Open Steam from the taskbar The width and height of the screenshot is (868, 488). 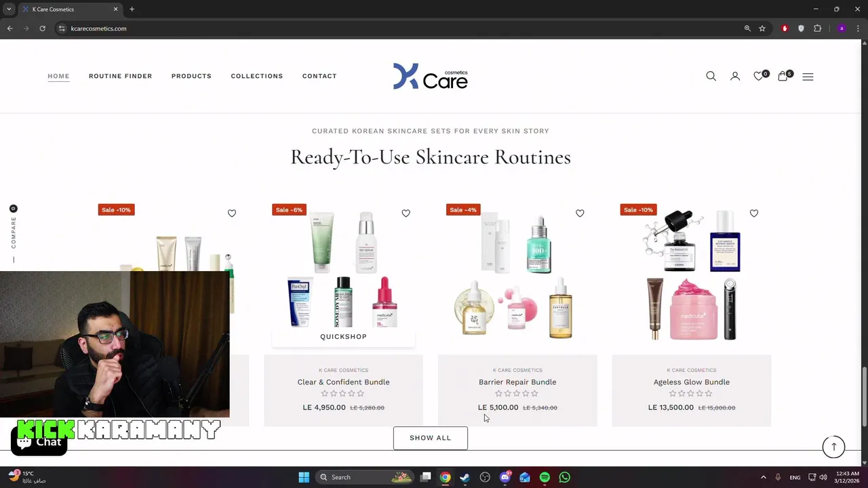465,477
